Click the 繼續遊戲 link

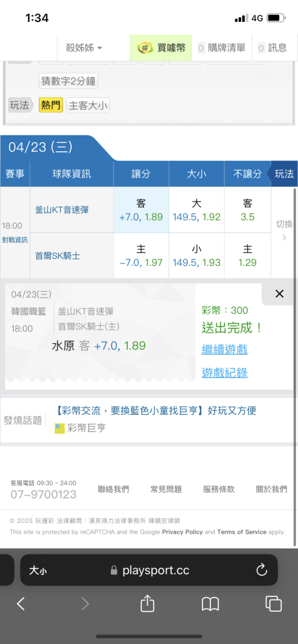(x=224, y=350)
